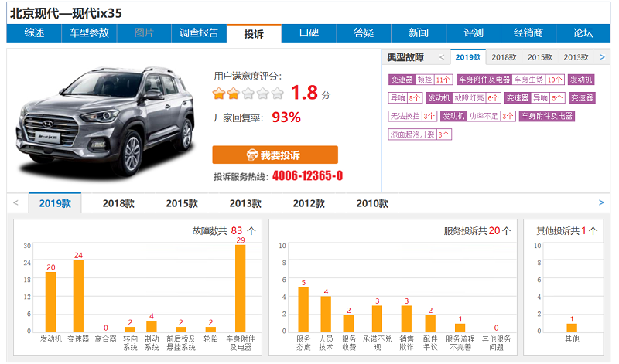619x364 pixels.
Task: Click right arrow of year tabs above charts
Action: click(x=601, y=202)
